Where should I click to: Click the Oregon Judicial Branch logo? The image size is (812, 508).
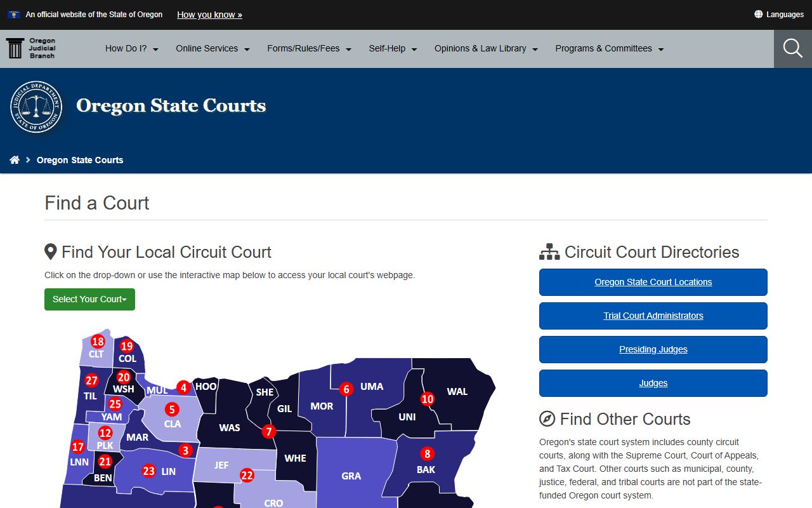coord(31,48)
